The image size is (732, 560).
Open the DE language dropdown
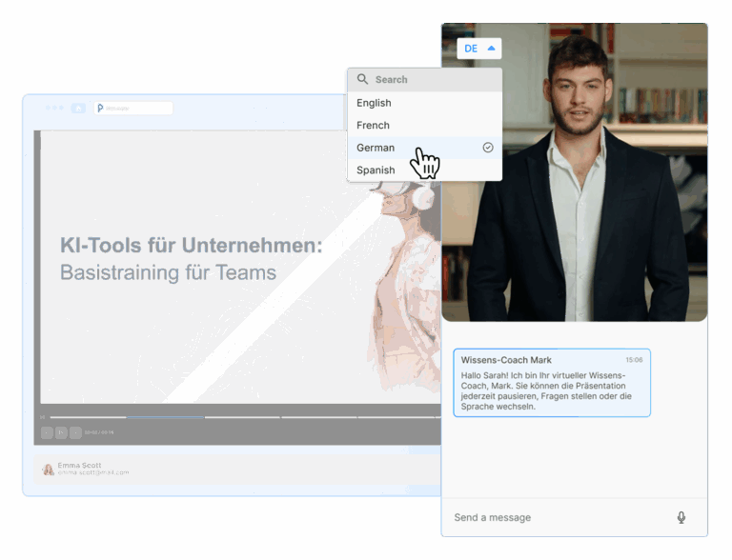coord(478,49)
